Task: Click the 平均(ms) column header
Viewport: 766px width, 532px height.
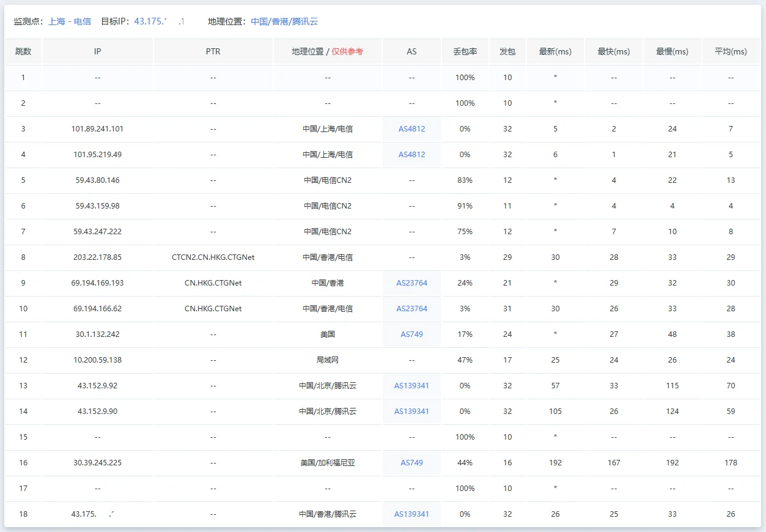Action: pyautogui.click(x=731, y=52)
